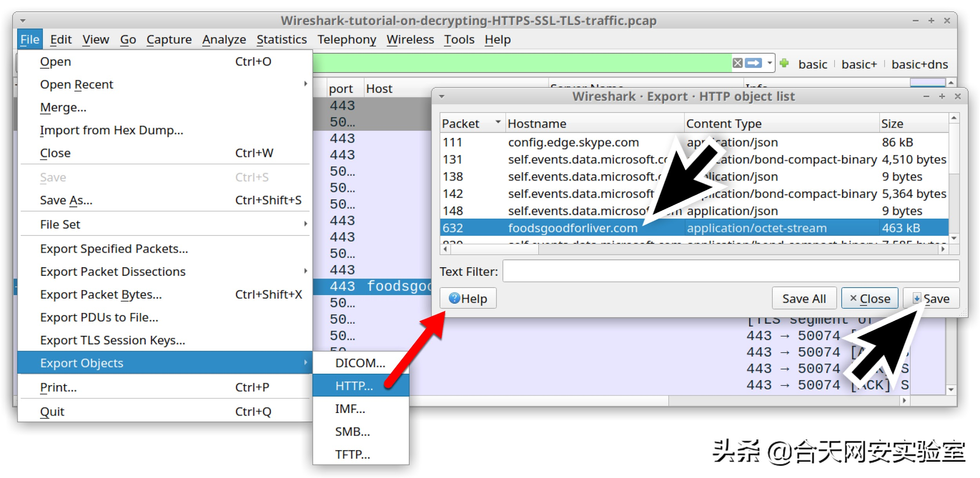This screenshot has width=980, height=478.
Task: Choose Close in the File menu
Action: click(x=165, y=153)
